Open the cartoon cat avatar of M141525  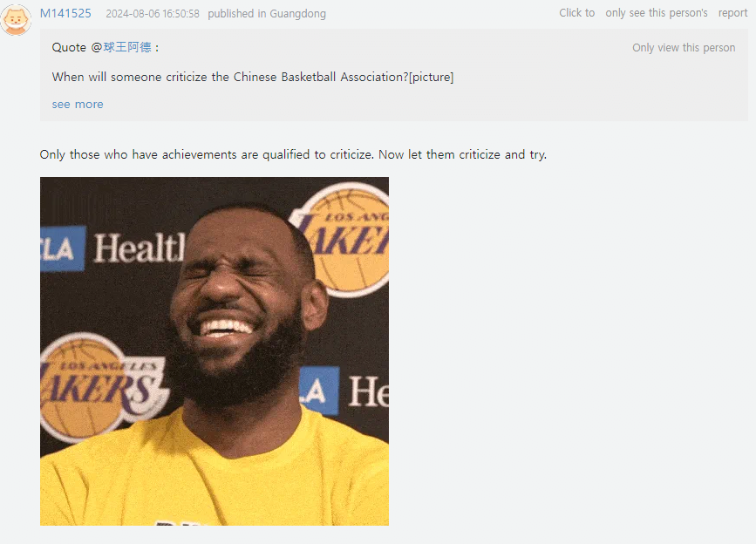point(16,20)
